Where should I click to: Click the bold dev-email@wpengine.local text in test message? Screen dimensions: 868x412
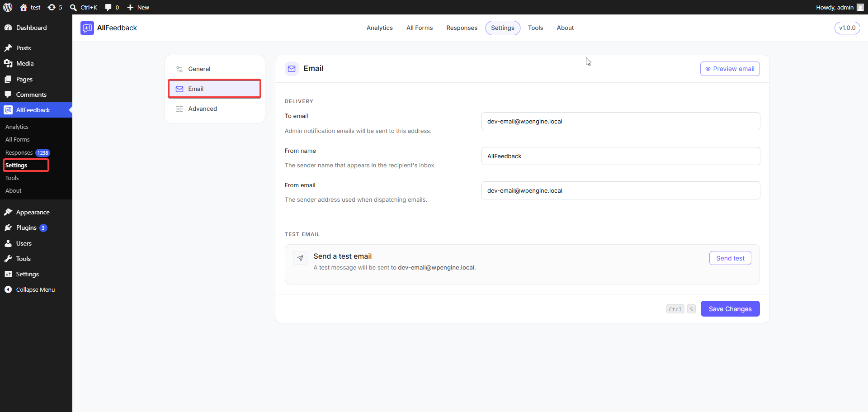(436, 268)
